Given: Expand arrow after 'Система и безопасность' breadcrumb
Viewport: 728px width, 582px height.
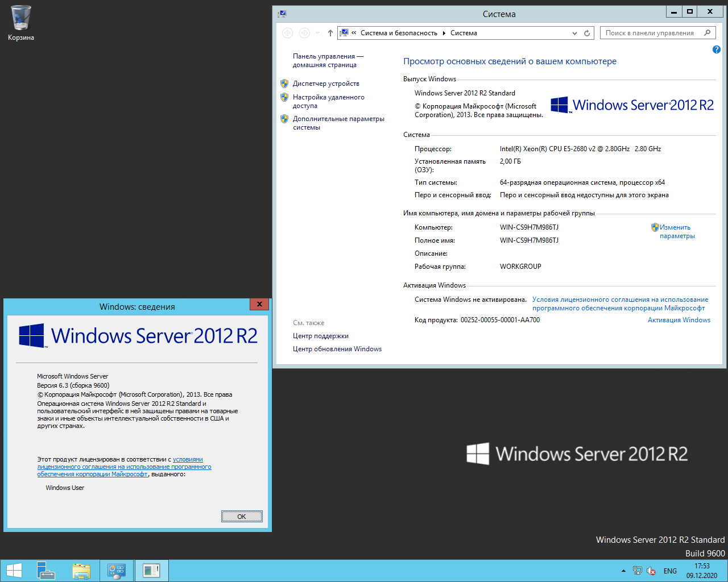Looking at the screenshot, I should pos(444,33).
